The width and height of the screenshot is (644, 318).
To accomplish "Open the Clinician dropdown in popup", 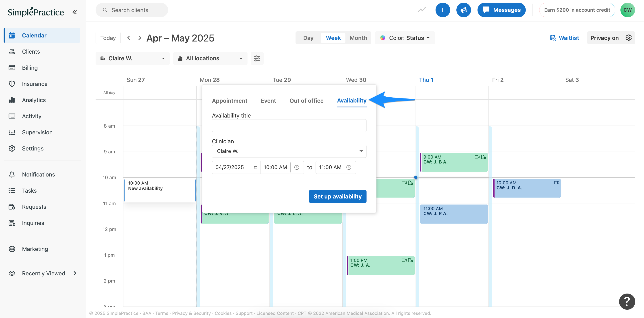I will pos(289,151).
